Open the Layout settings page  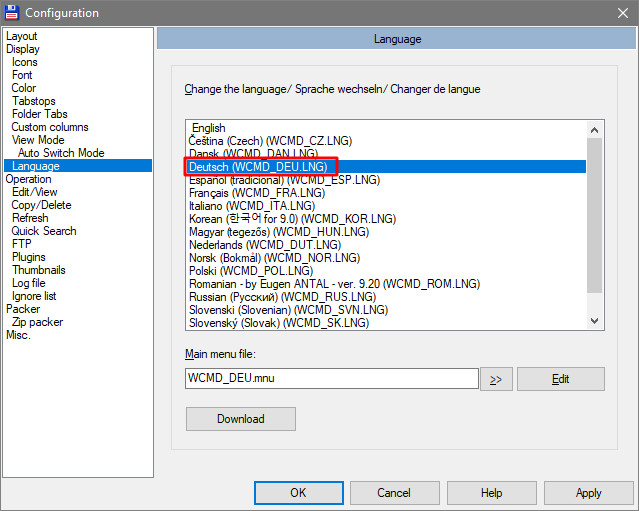(x=22, y=36)
